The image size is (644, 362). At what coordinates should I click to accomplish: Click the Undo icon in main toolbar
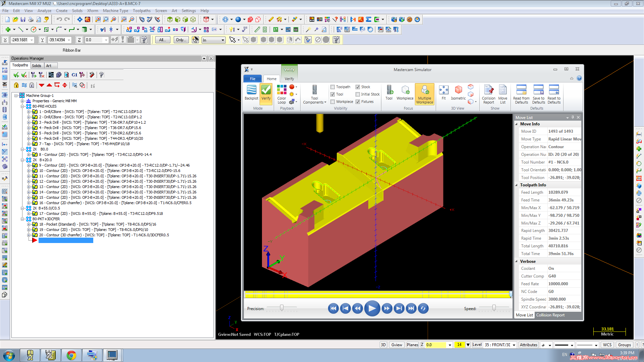pyautogui.click(x=59, y=19)
